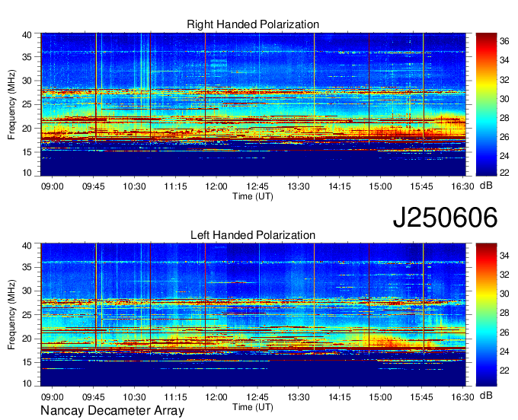Viewport: 518px width, 420px height.
Task: Click 10:30 tick on Right Handed time axis
Action: (135, 186)
